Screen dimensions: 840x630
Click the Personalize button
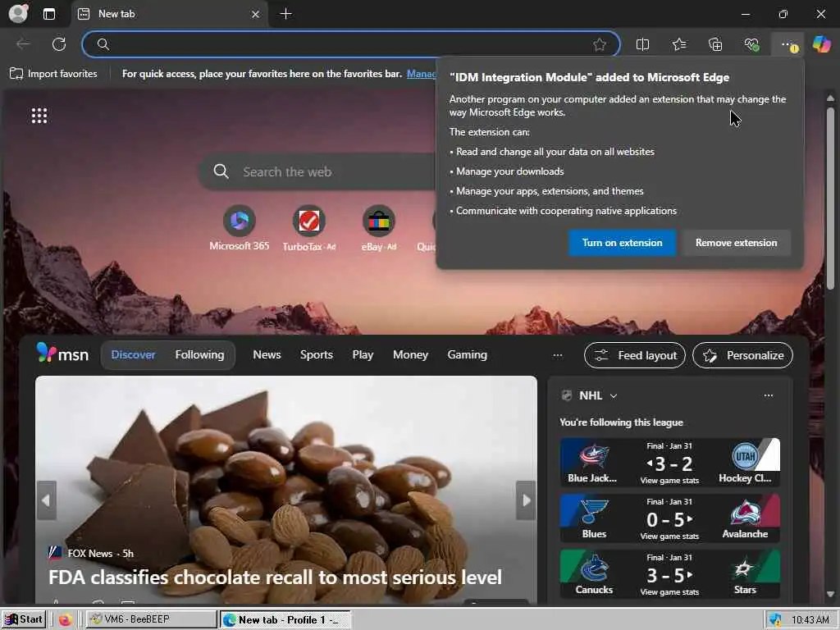pyautogui.click(x=742, y=355)
